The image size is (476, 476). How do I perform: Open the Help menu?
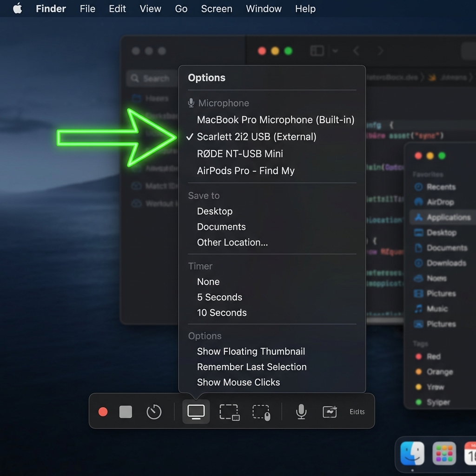[x=305, y=8]
